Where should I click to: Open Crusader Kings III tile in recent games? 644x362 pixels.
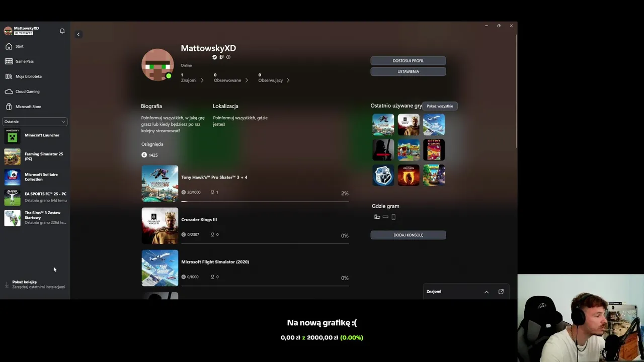pos(409,125)
